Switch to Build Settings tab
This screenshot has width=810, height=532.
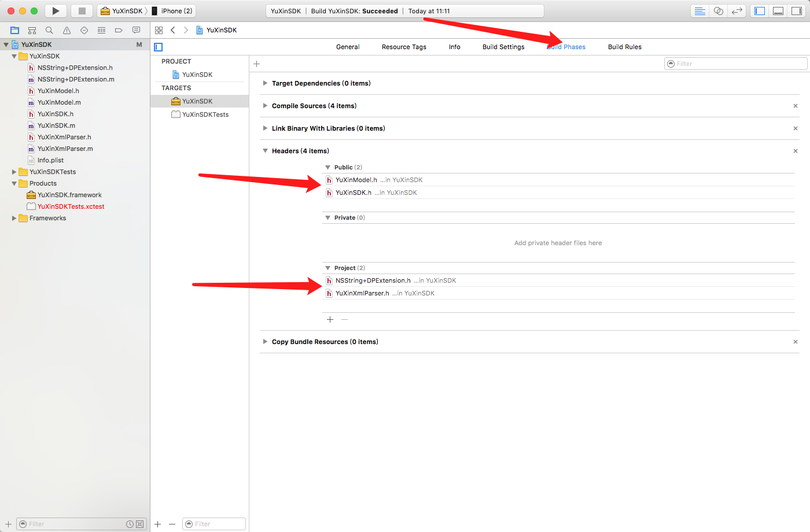click(x=503, y=47)
